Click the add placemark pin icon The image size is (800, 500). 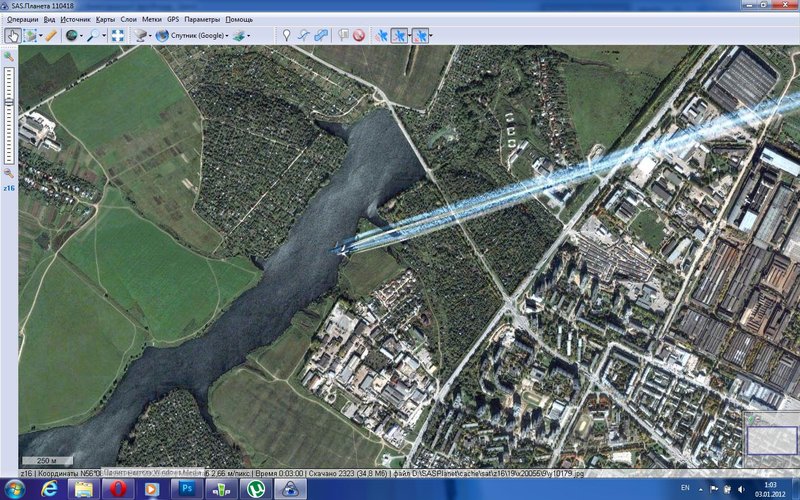[286, 35]
